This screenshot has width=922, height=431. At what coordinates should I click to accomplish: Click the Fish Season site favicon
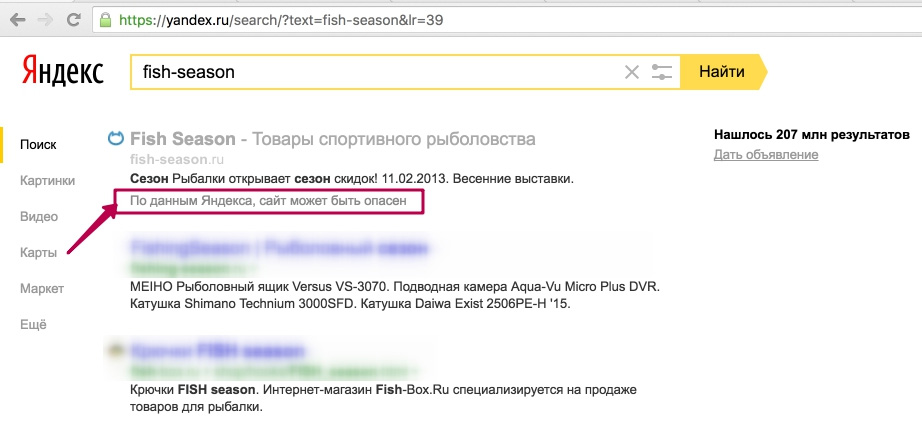point(116,139)
